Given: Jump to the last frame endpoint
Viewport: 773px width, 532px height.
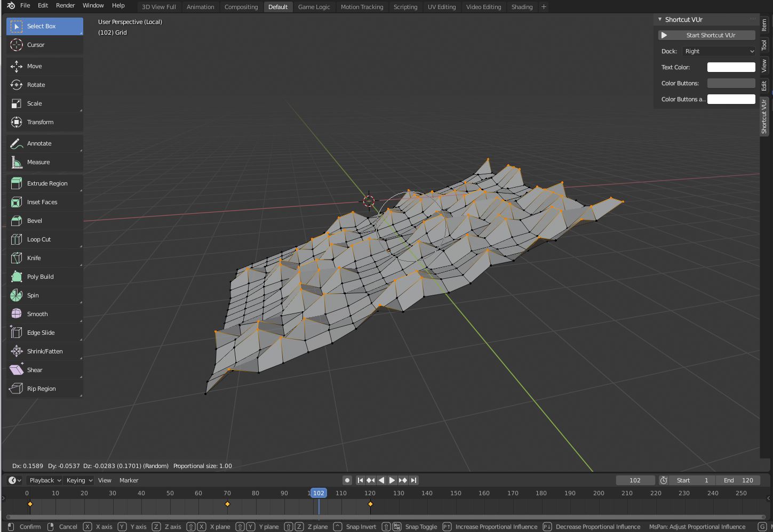Looking at the screenshot, I should pos(414,480).
